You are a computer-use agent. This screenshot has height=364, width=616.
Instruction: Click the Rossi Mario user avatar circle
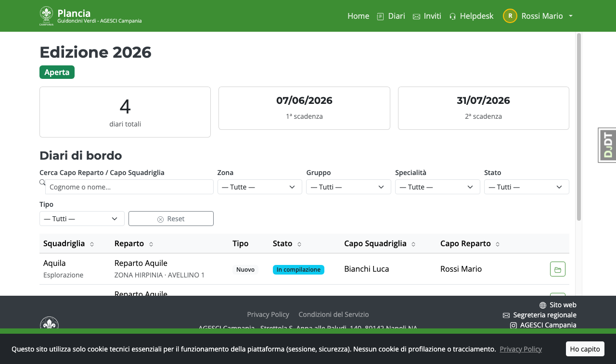click(510, 16)
